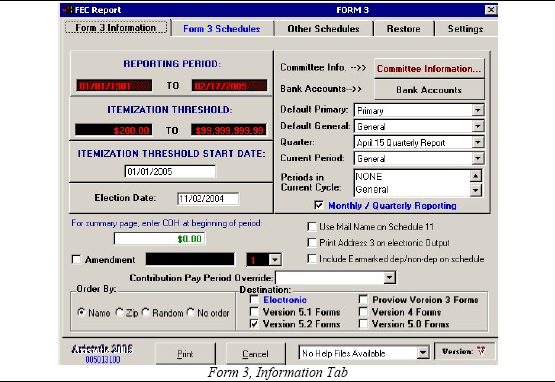The image size is (555, 382).
Task: Check Print Address 3 on electronic Output
Action: point(312,243)
